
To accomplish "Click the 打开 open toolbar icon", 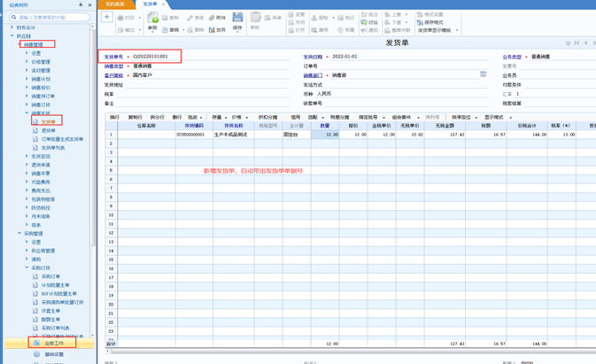I will coord(290,30).
